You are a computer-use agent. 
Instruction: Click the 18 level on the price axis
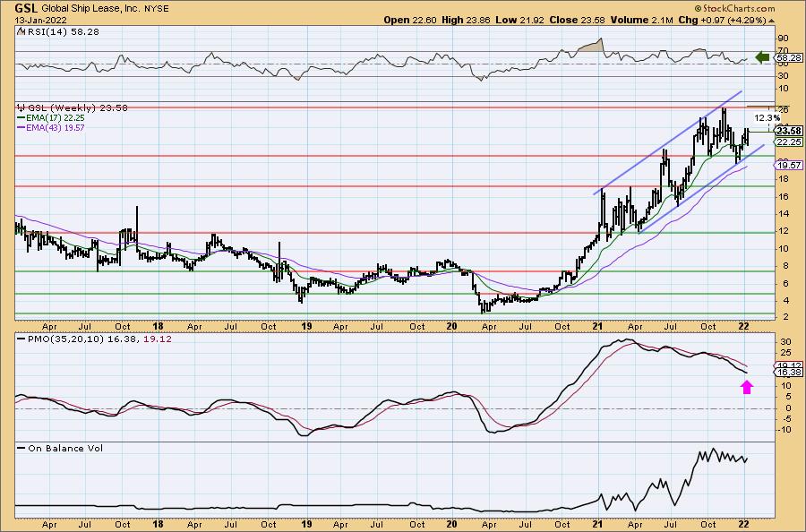pyautogui.click(x=784, y=179)
